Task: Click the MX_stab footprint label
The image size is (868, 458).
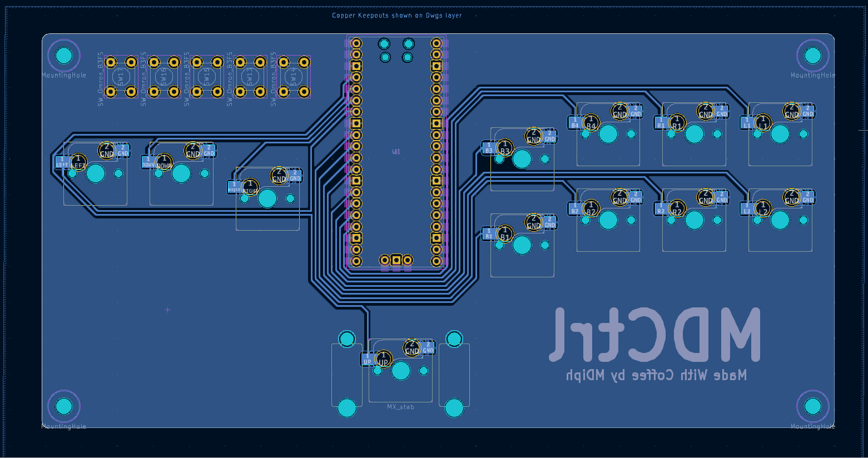Action: pos(400,407)
